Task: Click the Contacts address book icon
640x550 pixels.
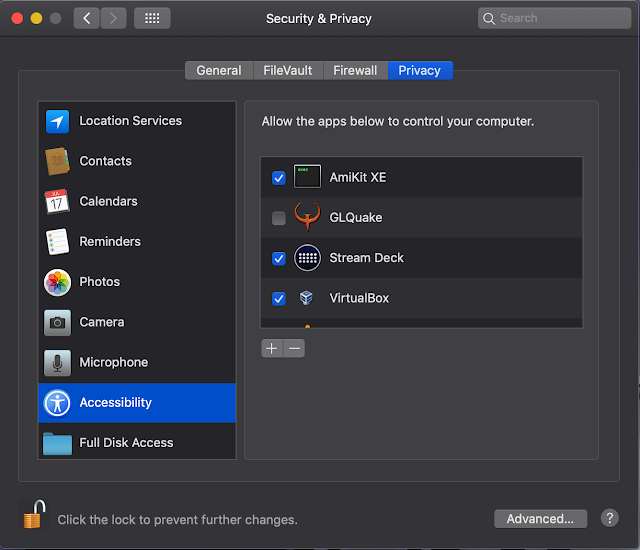Action: pos(57,161)
